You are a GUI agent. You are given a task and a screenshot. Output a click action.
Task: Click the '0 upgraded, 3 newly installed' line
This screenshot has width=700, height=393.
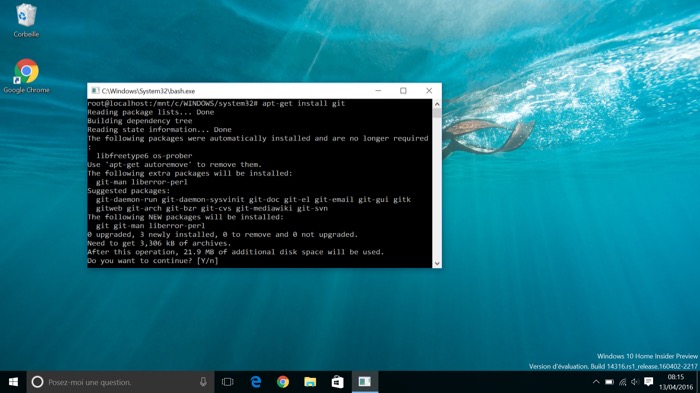click(x=223, y=234)
